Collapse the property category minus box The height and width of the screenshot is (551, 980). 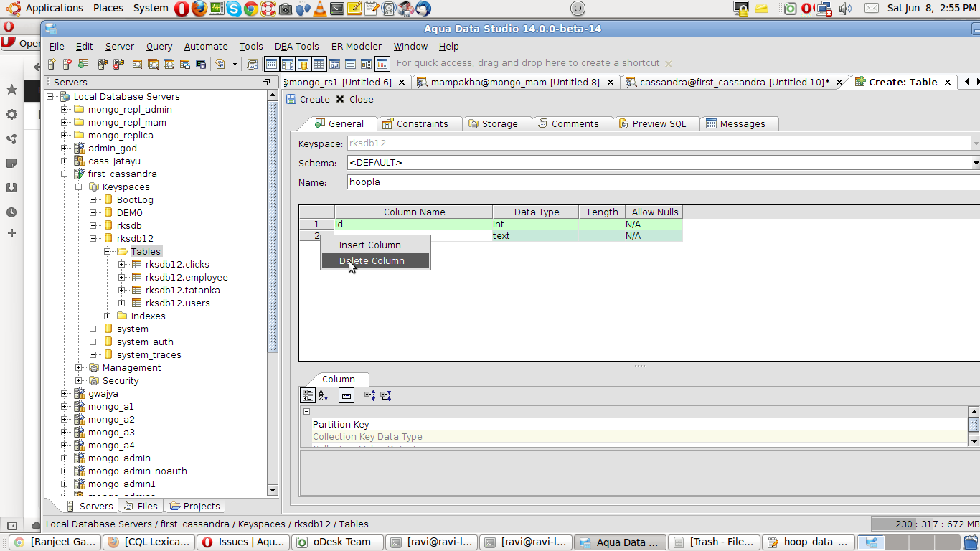[x=306, y=412]
